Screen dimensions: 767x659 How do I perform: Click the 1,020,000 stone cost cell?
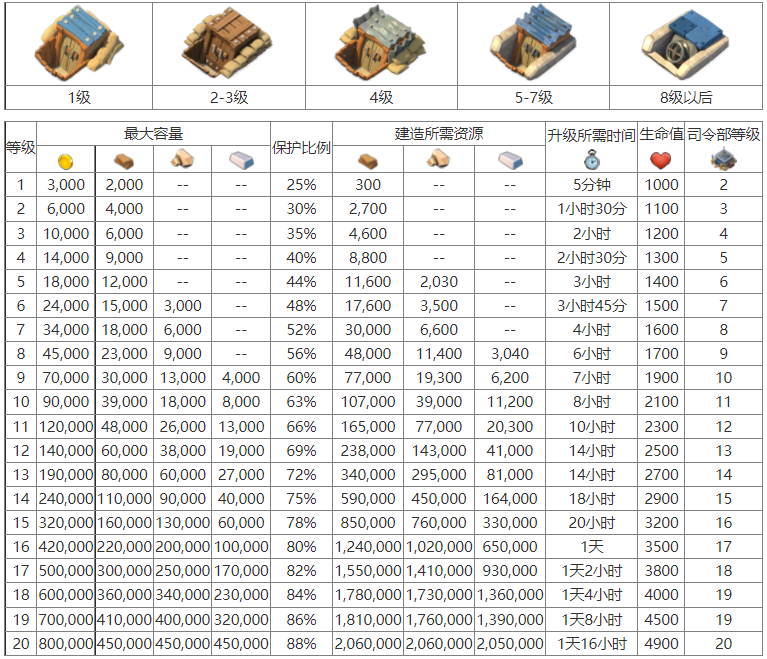click(x=439, y=547)
